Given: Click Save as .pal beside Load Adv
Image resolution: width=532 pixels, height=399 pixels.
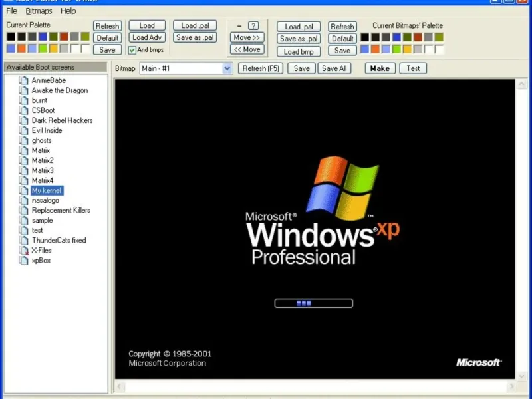Looking at the screenshot, I should tap(195, 37).
